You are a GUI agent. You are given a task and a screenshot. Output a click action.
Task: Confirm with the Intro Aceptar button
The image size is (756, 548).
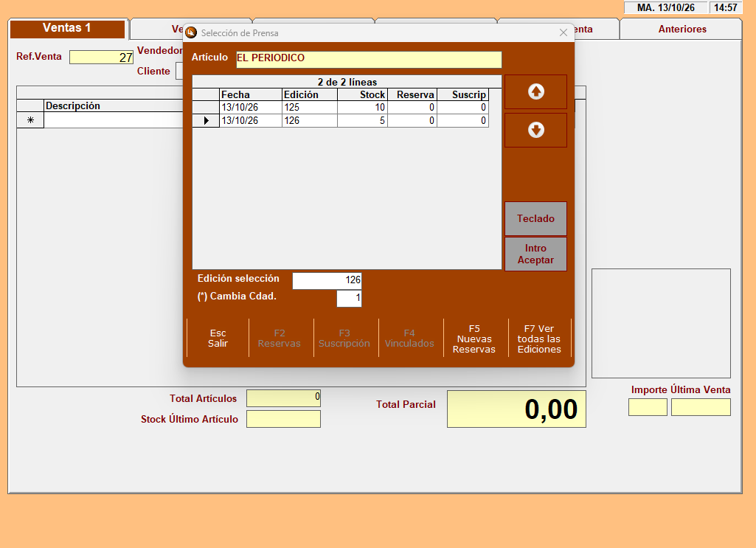(535, 254)
